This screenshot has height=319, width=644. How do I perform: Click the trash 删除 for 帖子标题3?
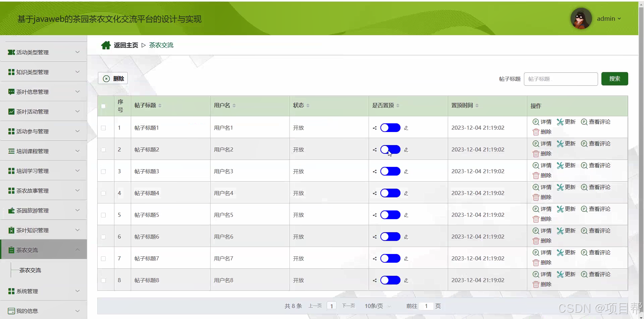pos(542,176)
